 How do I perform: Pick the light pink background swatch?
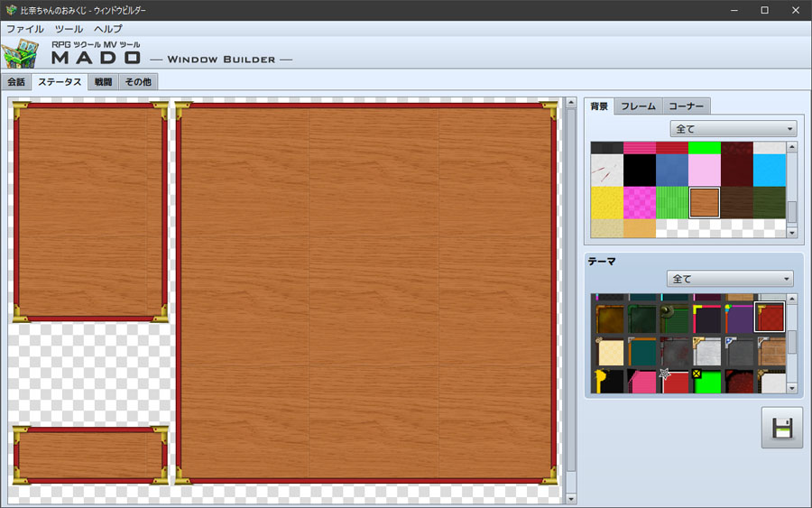coord(705,171)
